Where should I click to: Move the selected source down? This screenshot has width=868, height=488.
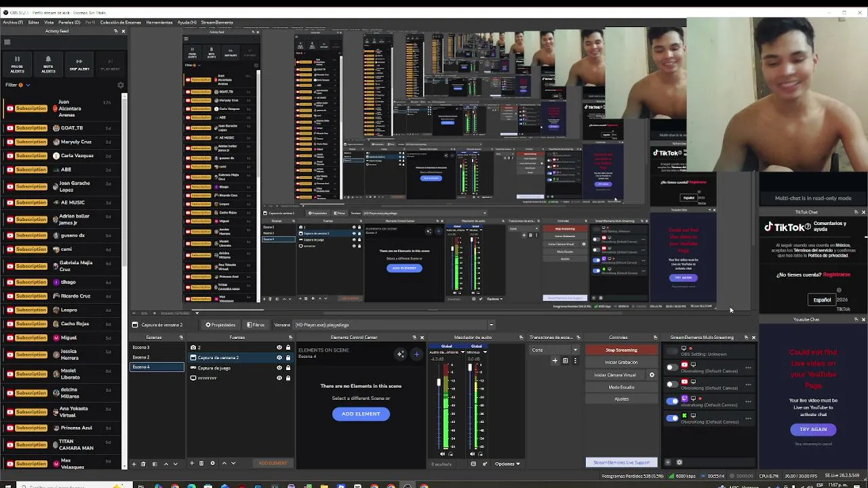tap(233, 464)
